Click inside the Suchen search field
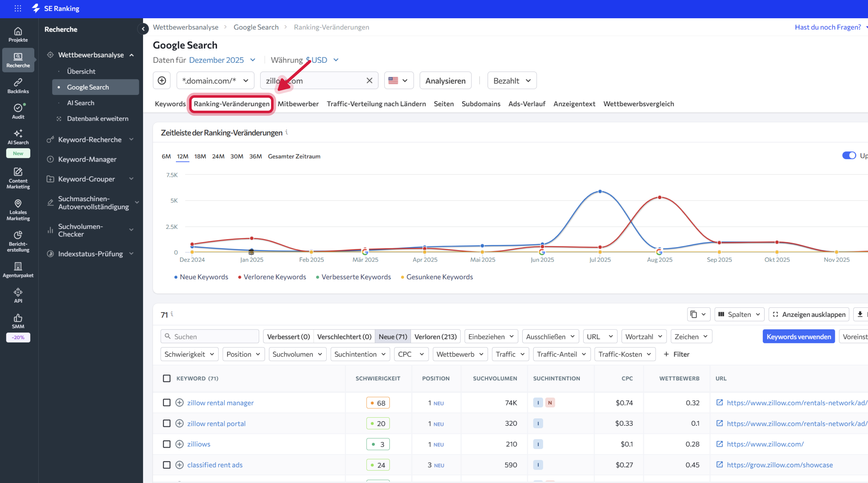 coord(210,336)
